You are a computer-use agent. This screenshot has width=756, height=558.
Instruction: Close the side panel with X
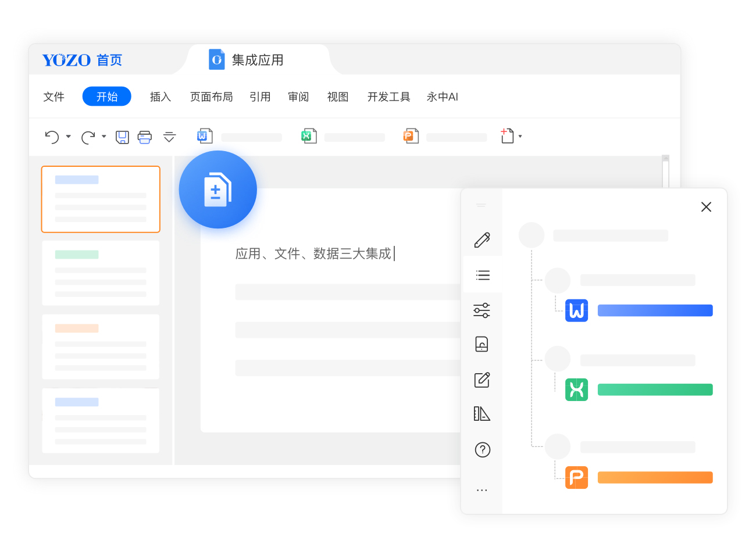706,207
